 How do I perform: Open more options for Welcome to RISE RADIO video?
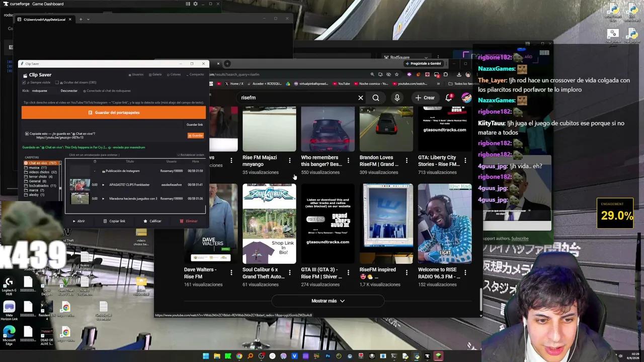pyautogui.click(x=465, y=273)
